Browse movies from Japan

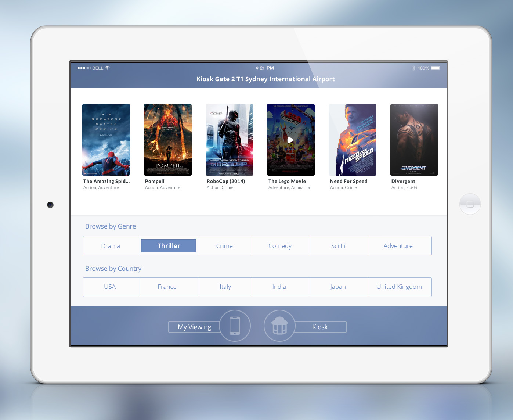point(338,287)
